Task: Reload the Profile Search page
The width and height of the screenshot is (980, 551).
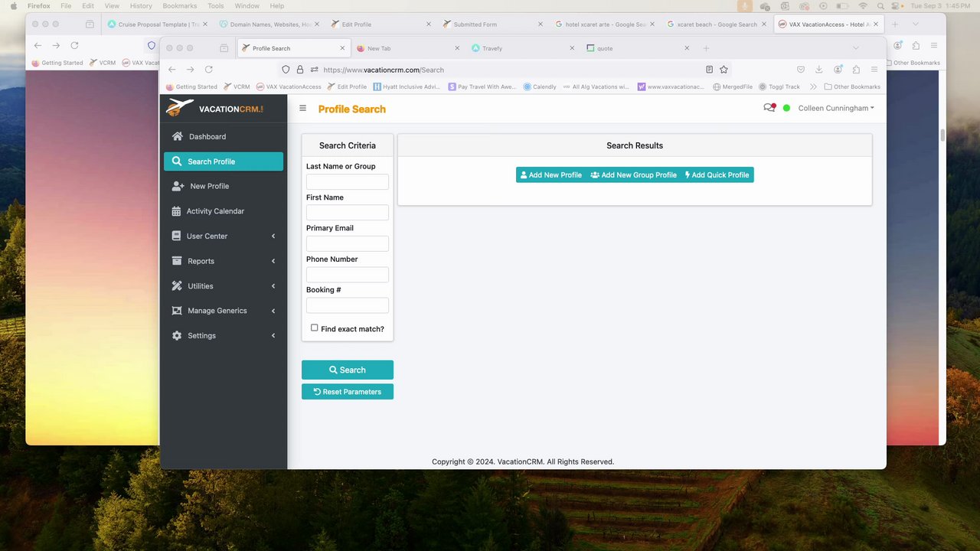Action: point(208,70)
